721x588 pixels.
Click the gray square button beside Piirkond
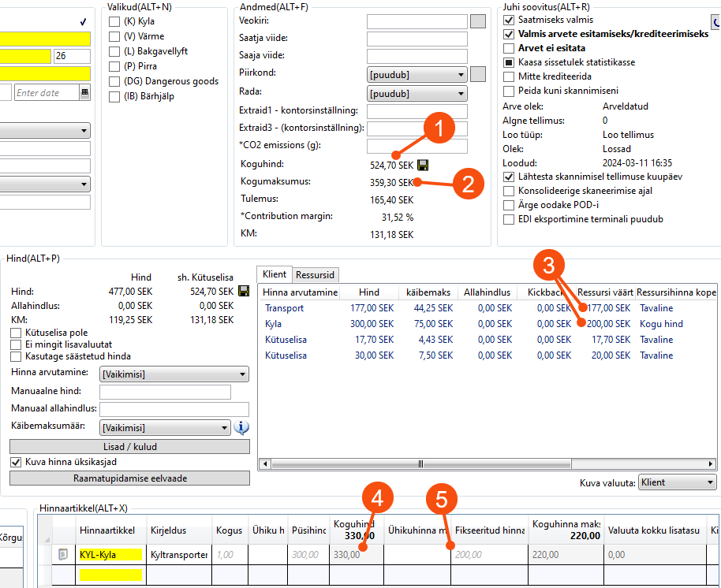pos(477,75)
